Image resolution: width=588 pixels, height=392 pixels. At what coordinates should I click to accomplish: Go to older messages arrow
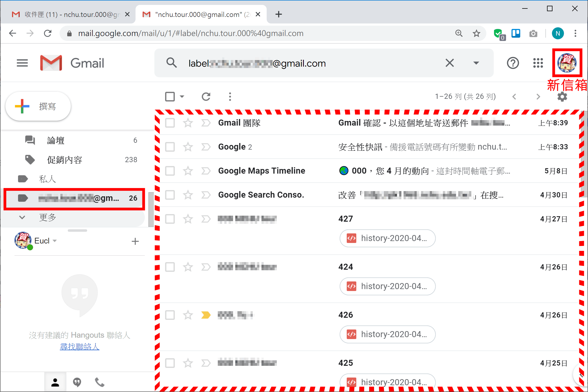pyautogui.click(x=538, y=97)
